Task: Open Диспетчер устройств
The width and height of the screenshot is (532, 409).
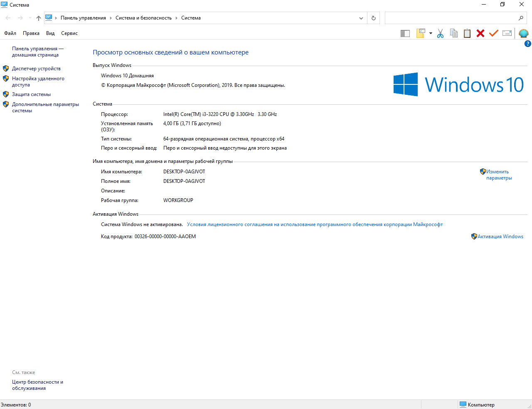Action: tap(36, 69)
